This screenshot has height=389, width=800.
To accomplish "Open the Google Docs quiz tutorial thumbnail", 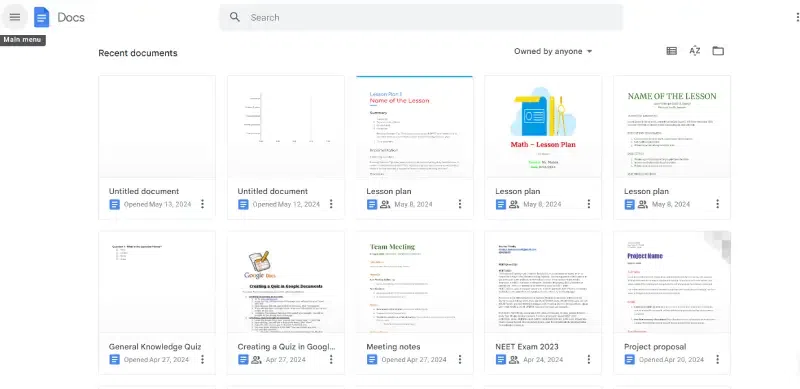I will [286, 282].
